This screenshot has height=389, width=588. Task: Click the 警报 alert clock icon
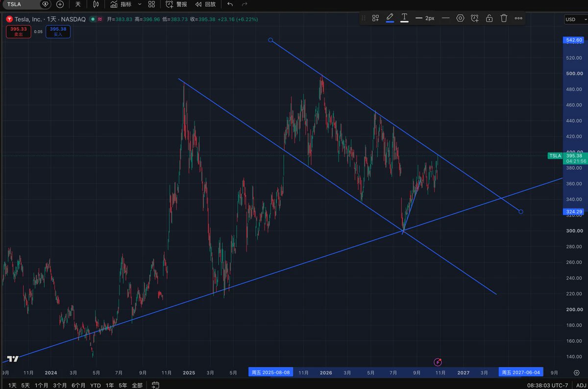[x=170, y=4]
